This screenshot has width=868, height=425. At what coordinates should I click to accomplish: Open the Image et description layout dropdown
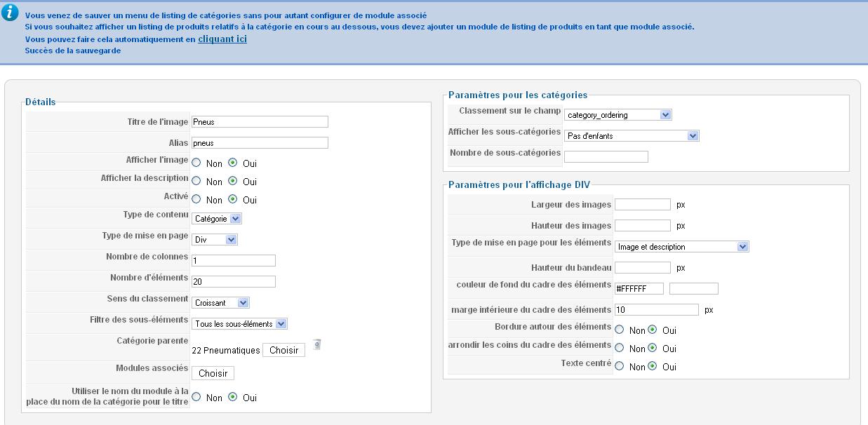682,247
